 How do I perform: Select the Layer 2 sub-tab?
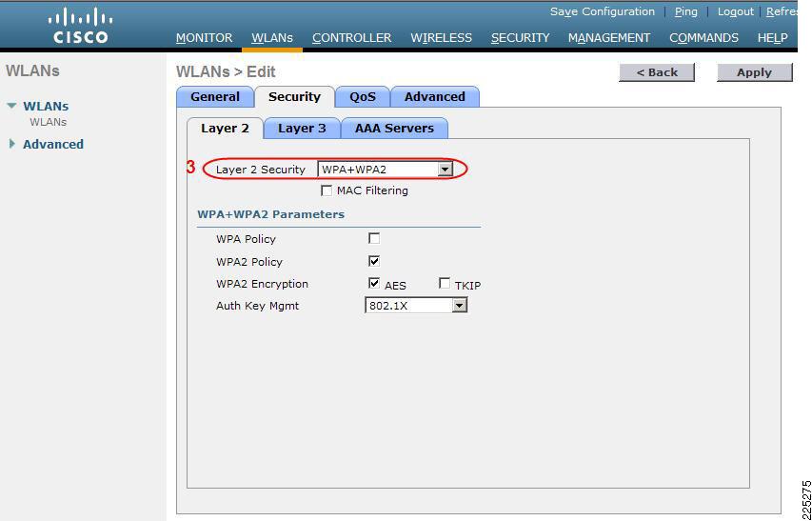tap(225, 129)
